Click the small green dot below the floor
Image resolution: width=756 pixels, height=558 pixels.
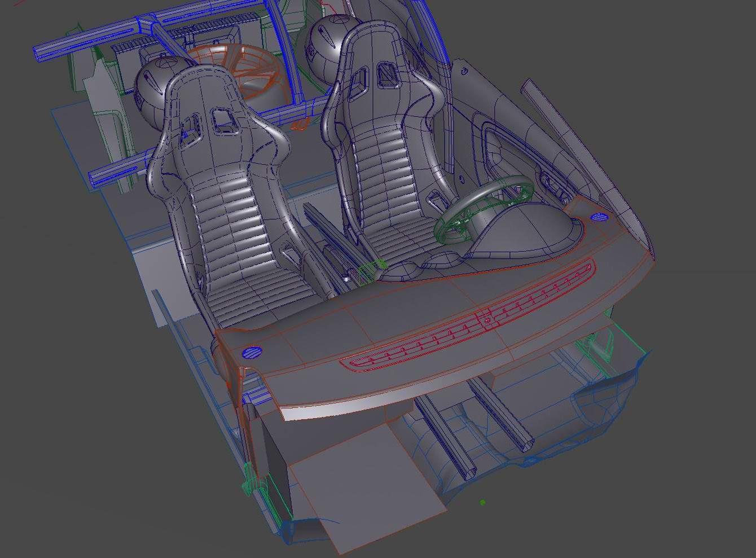point(483,502)
